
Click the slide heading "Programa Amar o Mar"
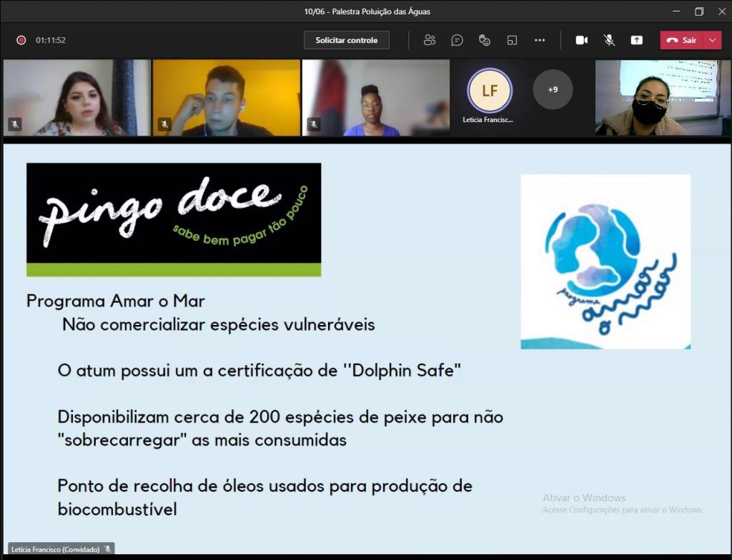click(x=116, y=301)
